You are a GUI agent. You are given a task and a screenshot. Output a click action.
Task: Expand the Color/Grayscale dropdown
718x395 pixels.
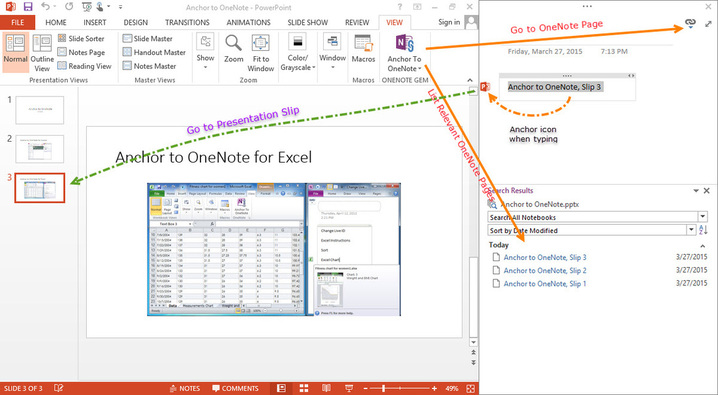pos(298,53)
